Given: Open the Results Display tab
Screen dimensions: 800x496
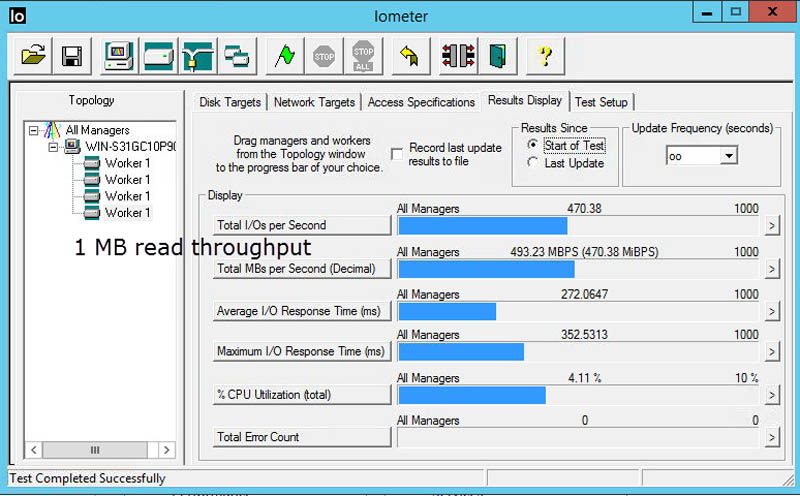Looking at the screenshot, I should pyautogui.click(x=525, y=101).
